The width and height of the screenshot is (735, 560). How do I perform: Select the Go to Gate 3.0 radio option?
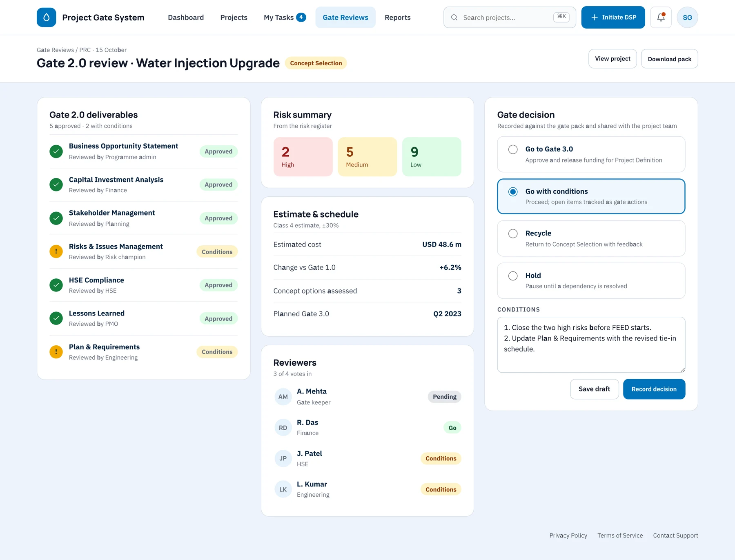[513, 149]
